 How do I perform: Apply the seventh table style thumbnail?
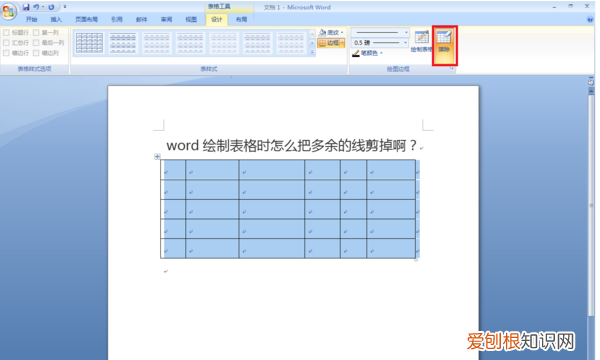[x=291, y=42]
